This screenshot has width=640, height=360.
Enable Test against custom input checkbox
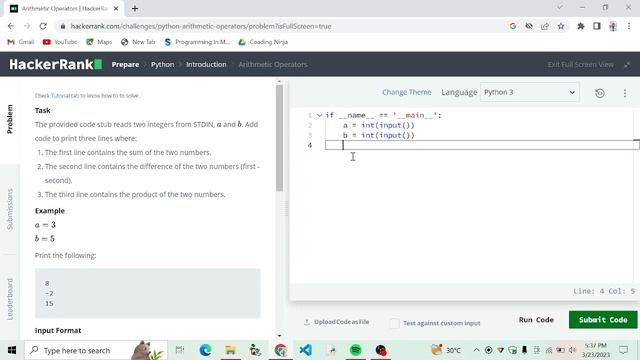394,323
